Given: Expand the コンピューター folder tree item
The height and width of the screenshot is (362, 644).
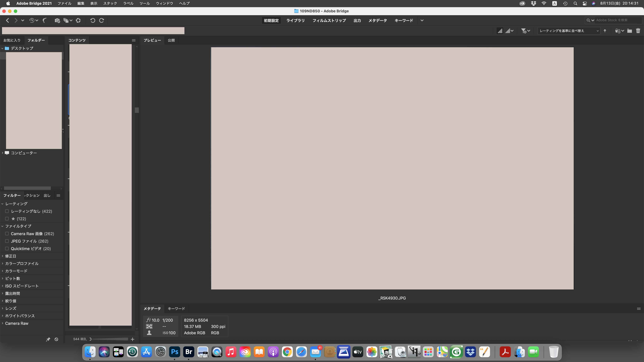Looking at the screenshot, I should 2,153.
